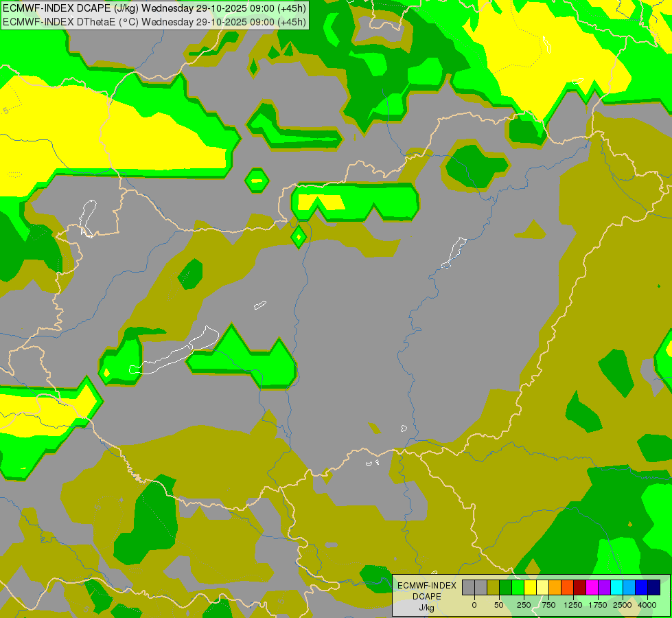The image size is (672, 618).
Task: Click the olive 50 J/kg legend swatch
Action: (x=494, y=587)
